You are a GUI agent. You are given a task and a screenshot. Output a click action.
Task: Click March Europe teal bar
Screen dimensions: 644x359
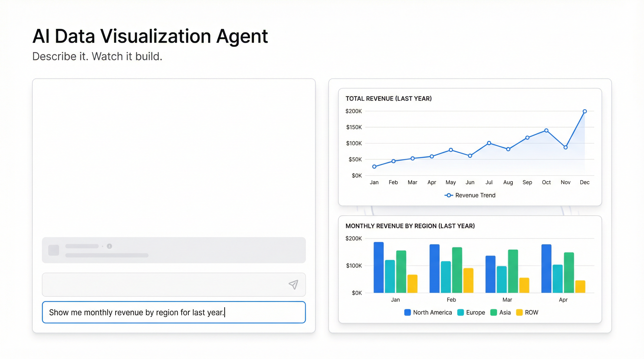click(x=502, y=280)
